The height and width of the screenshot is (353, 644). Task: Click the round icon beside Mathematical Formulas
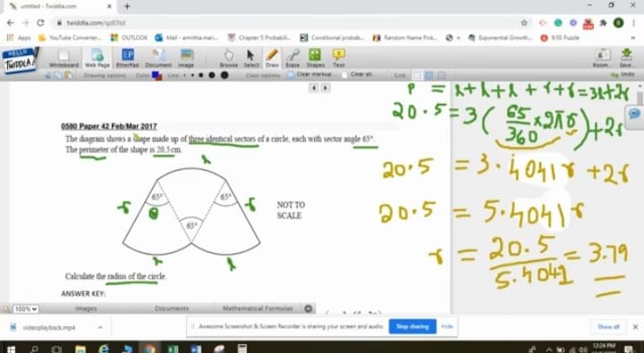[x=309, y=308]
